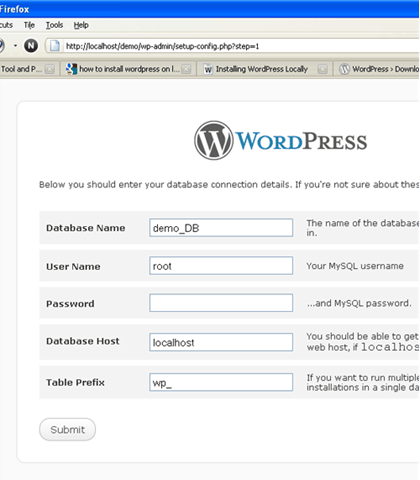Switch to 'how to install wordpress on l...' tab
420x480 pixels.
[128, 69]
